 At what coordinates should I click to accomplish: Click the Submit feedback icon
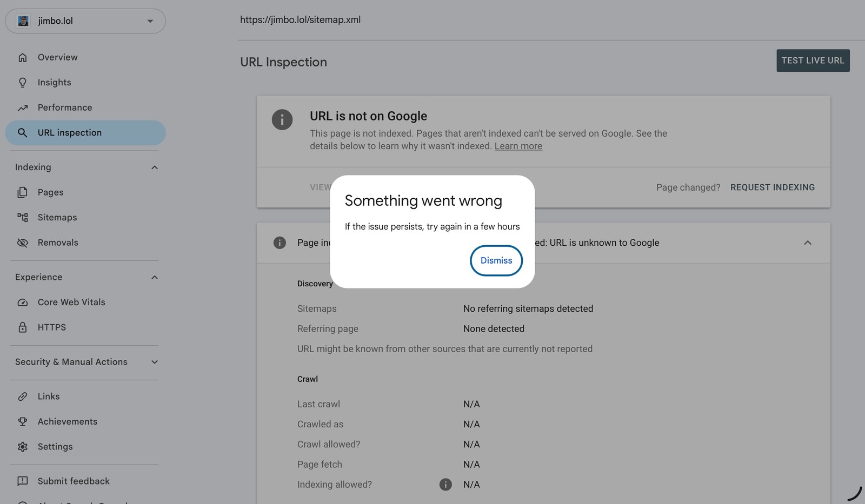tap(23, 481)
